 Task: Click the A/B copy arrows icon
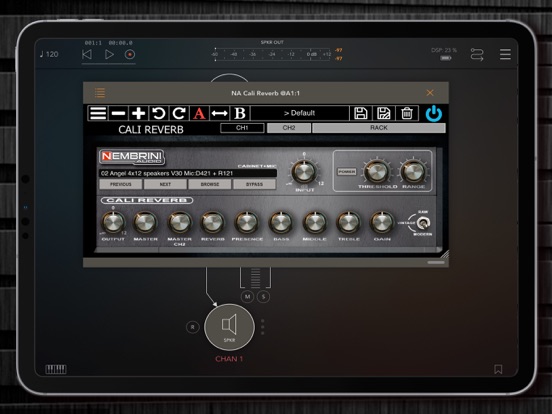click(219, 113)
